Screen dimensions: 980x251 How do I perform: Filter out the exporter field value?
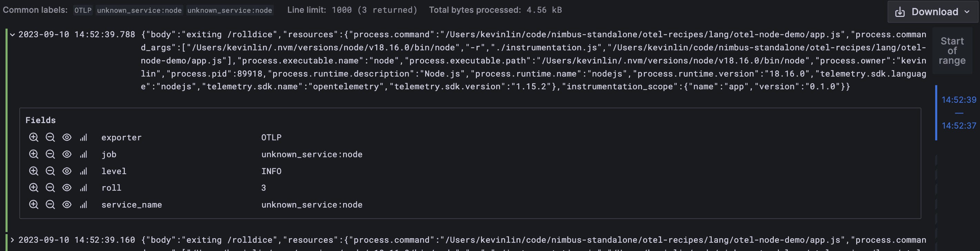(50, 137)
